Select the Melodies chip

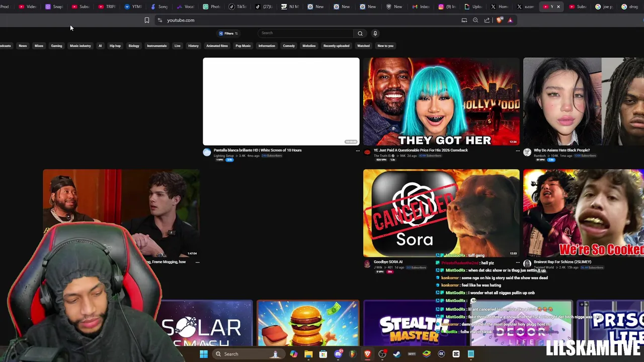(x=309, y=46)
